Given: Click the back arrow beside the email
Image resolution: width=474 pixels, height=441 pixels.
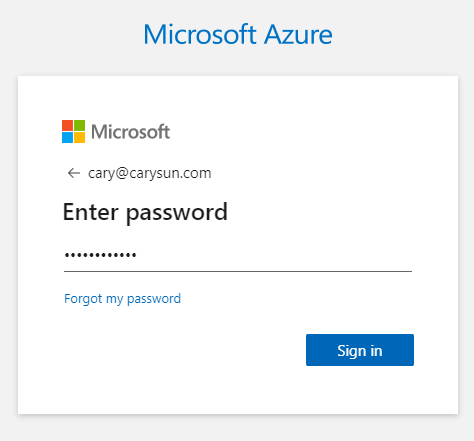Looking at the screenshot, I should [x=74, y=173].
